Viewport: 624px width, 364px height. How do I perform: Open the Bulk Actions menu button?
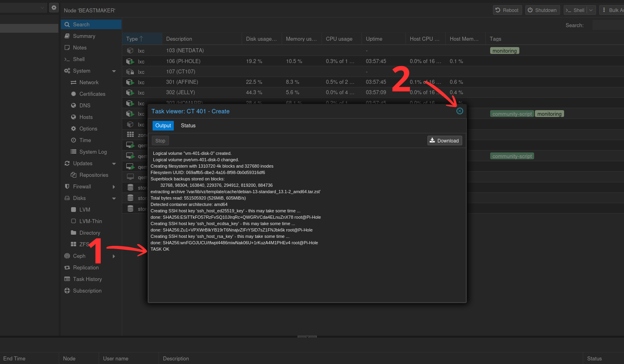coord(612,10)
